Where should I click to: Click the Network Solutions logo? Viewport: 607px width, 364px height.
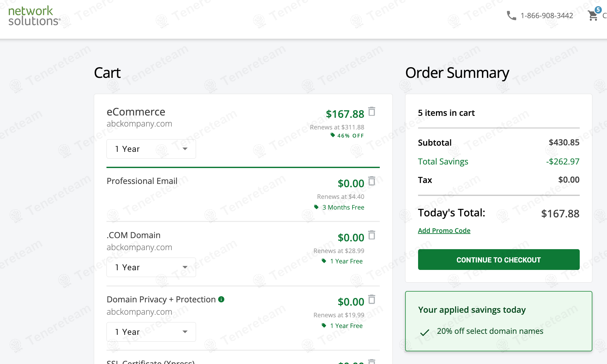click(34, 16)
